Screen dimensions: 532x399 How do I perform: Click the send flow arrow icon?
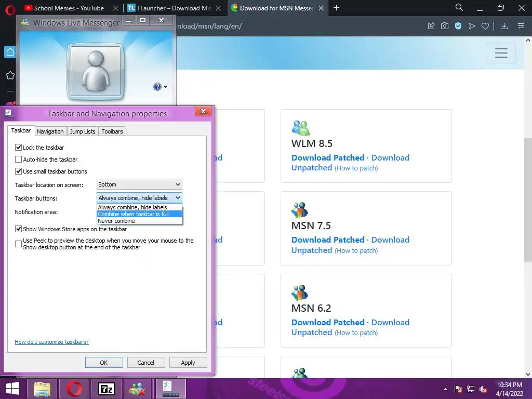[x=472, y=26]
